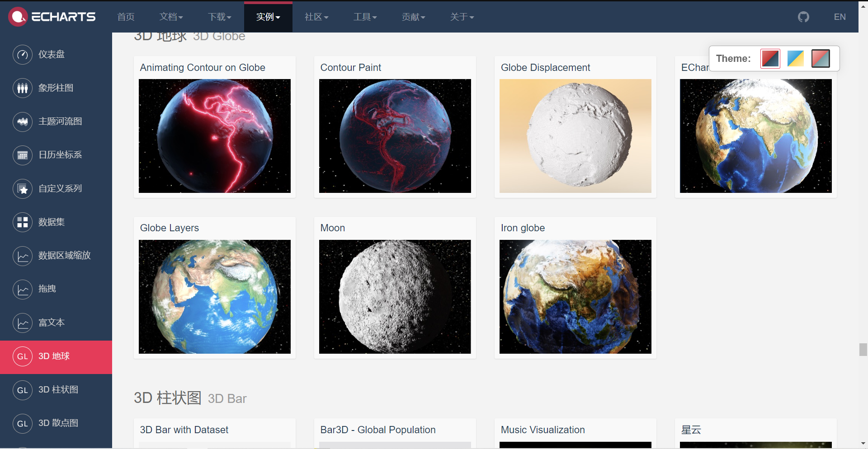The height and width of the screenshot is (449, 868).
Task: Open 象形柱图 in the sidebar
Action: coord(56,88)
